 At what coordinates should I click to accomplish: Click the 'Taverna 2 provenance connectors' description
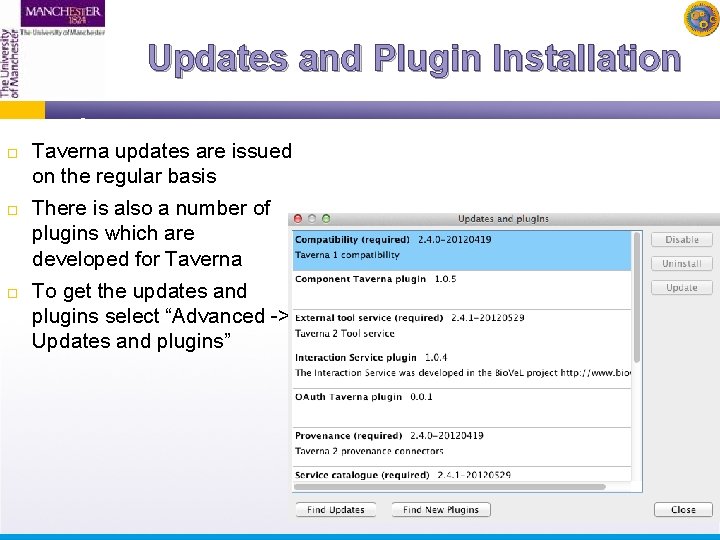coord(369,451)
